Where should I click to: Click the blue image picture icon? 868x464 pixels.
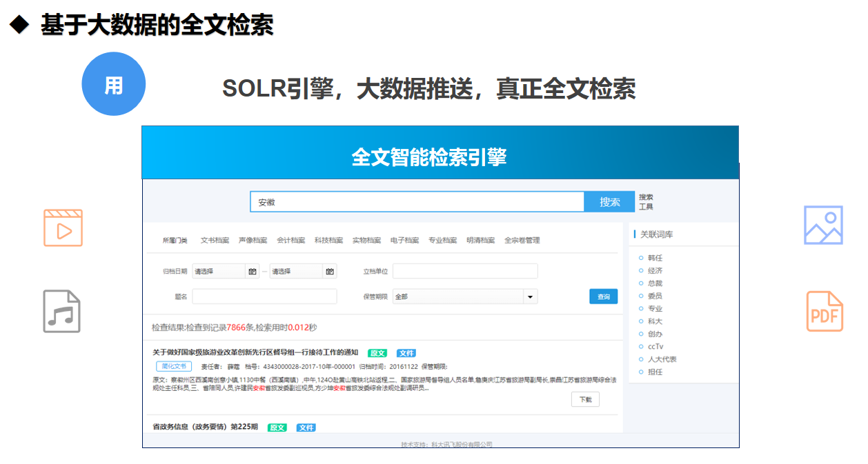(823, 225)
